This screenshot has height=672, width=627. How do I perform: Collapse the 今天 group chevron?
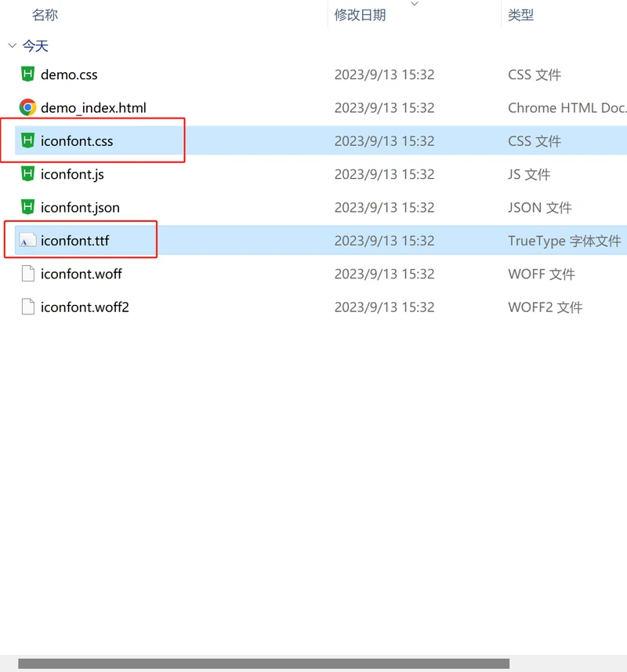pyautogui.click(x=13, y=45)
